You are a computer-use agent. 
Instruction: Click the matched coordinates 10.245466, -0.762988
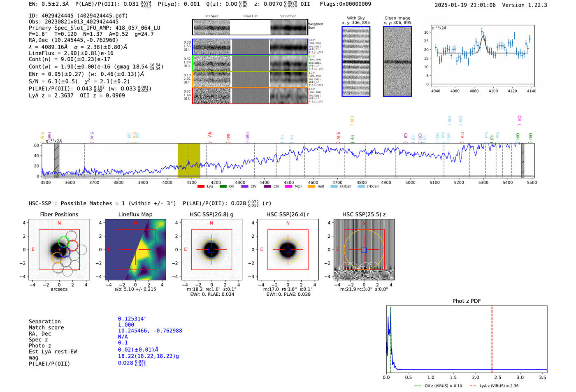[x=150, y=331]
